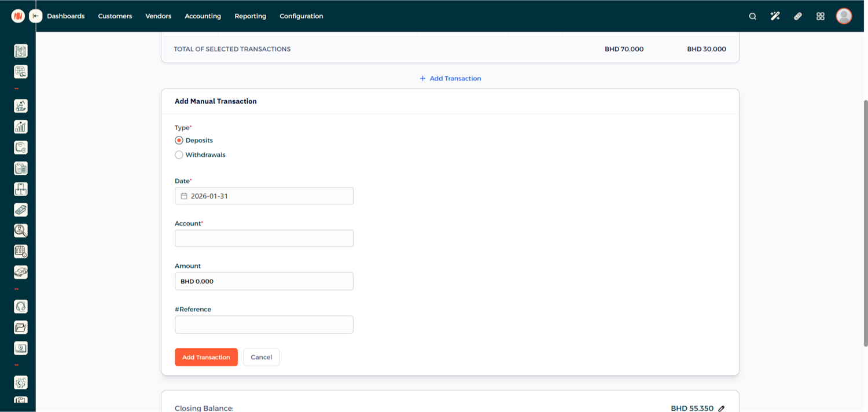The width and height of the screenshot is (868, 412).
Task: Click the orange Add Transaction button
Action: coord(206,357)
